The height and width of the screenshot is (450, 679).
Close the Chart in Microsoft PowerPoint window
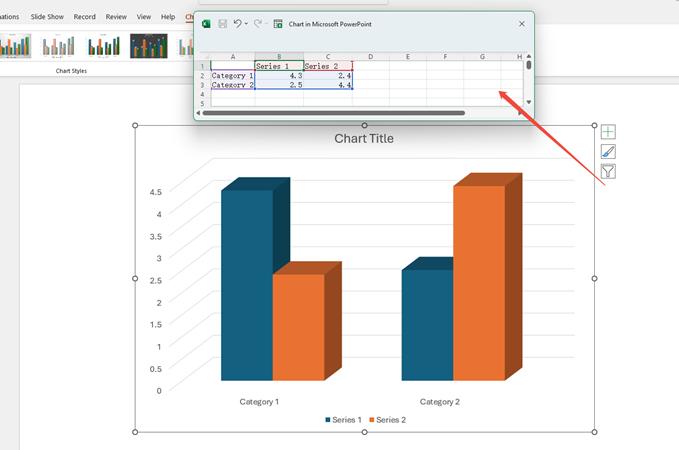(x=522, y=24)
